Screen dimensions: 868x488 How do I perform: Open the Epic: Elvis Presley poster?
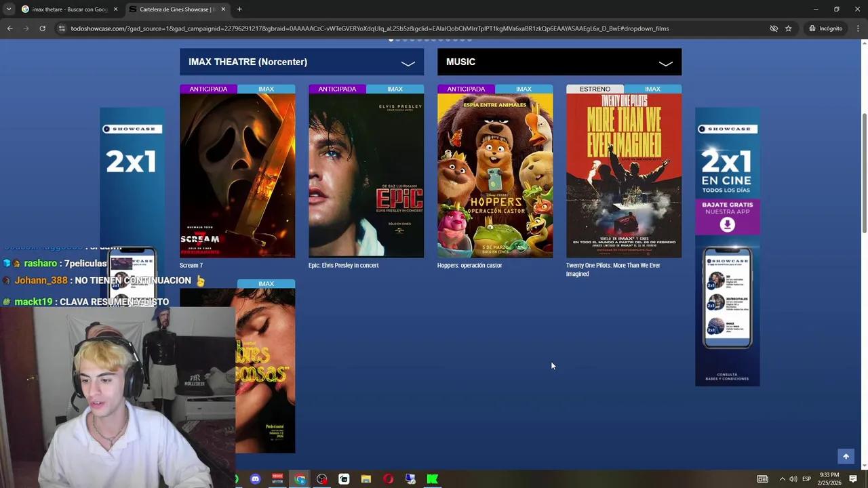[366, 176]
